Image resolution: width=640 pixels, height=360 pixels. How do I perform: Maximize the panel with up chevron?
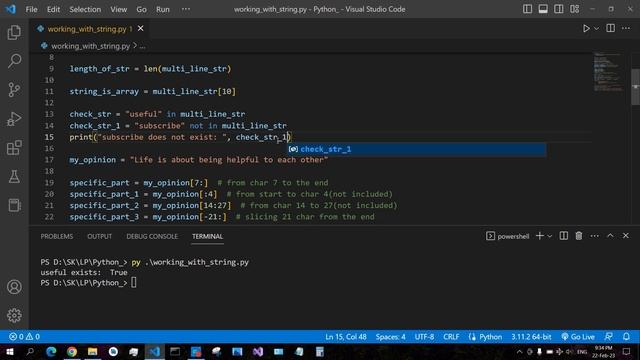coord(610,236)
